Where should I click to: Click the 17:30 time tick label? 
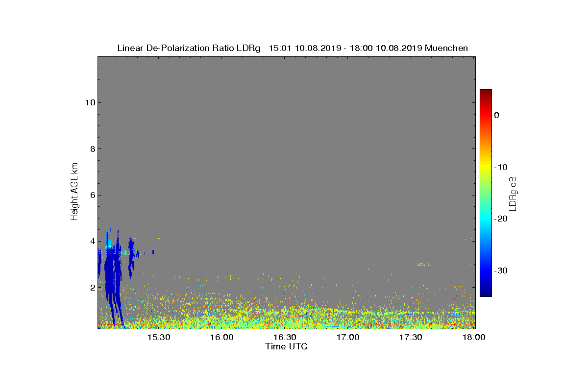pos(411,338)
